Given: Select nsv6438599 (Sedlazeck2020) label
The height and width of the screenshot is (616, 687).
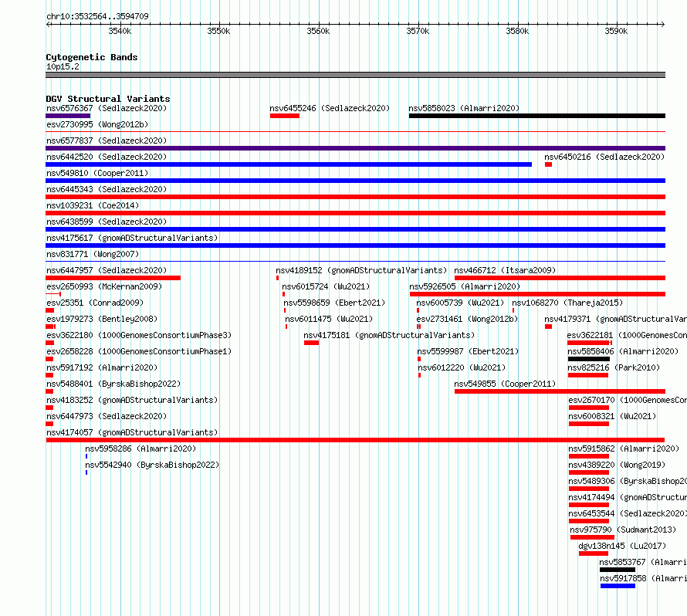Looking at the screenshot, I should (107, 222).
